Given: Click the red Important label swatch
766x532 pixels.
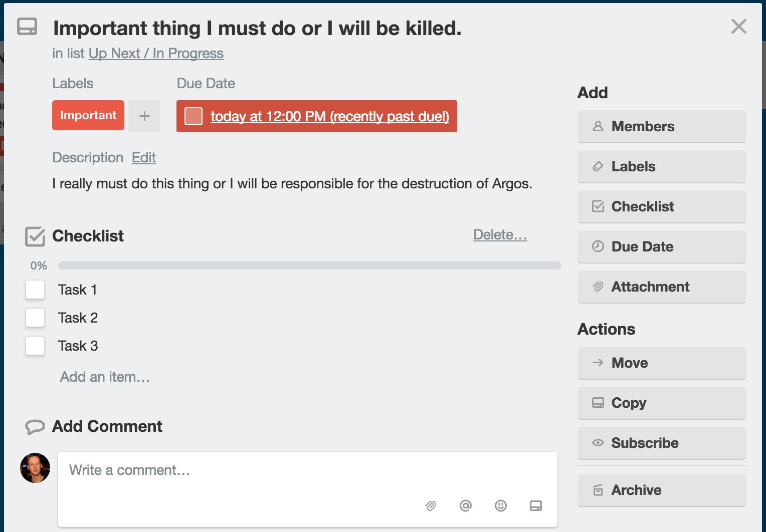Looking at the screenshot, I should [88, 115].
